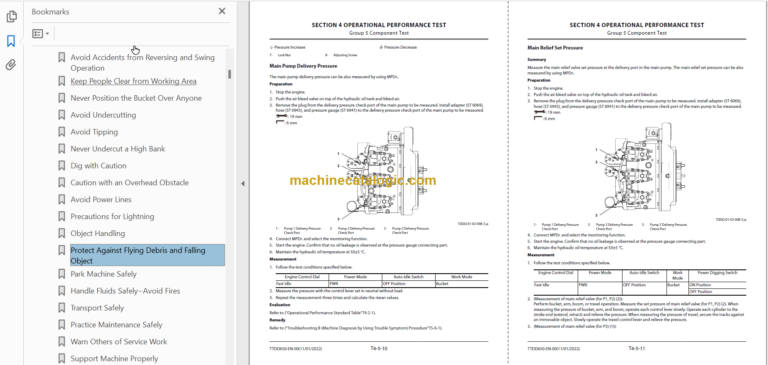Open Caution with an Overhead Obstacle bookmark
This screenshot has height=365, width=768.
pyautogui.click(x=129, y=183)
